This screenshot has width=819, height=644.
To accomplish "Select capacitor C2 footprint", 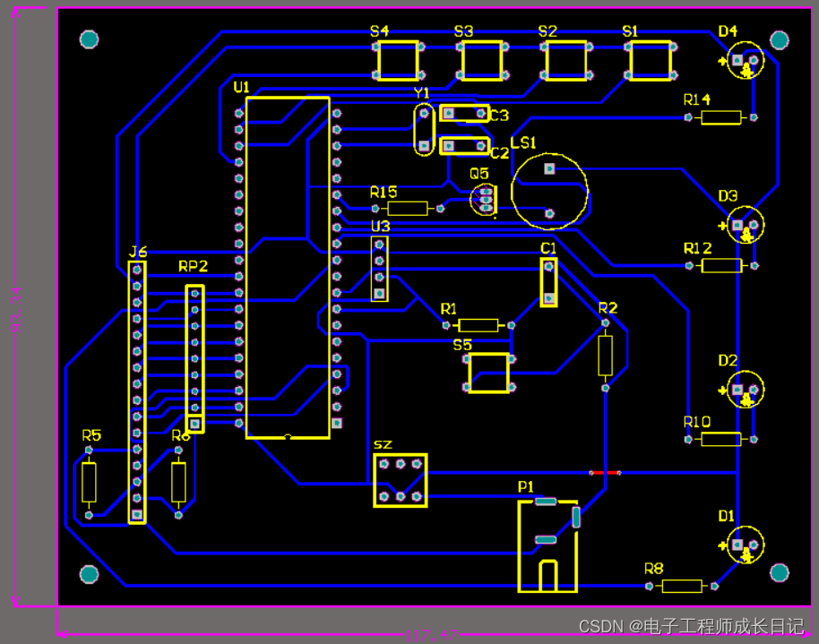I will point(464,146).
